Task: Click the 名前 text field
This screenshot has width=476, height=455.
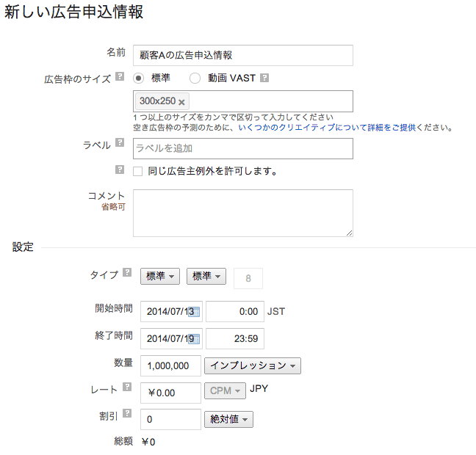Action: pyautogui.click(x=242, y=55)
